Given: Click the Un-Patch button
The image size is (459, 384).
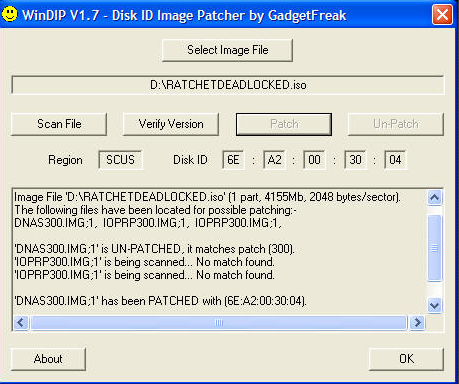Looking at the screenshot, I should (396, 124).
